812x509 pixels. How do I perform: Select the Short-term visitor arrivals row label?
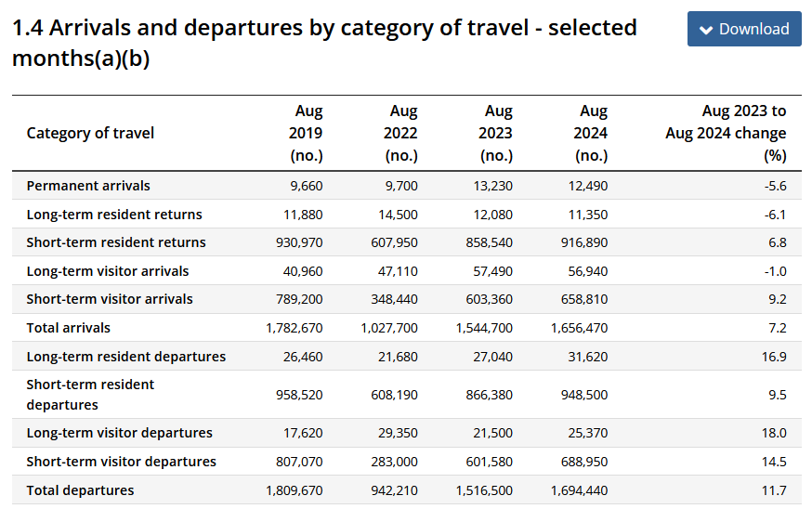coord(110,299)
